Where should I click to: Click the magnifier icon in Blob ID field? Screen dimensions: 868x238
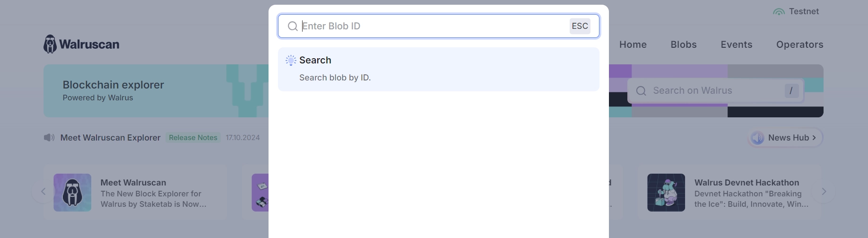pyautogui.click(x=293, y=26)
